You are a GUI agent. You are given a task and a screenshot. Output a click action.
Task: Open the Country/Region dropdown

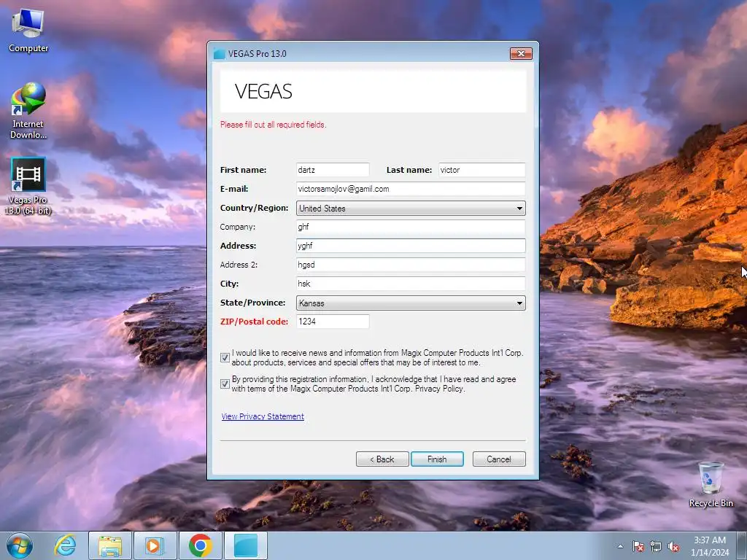(x=411, y=208)
